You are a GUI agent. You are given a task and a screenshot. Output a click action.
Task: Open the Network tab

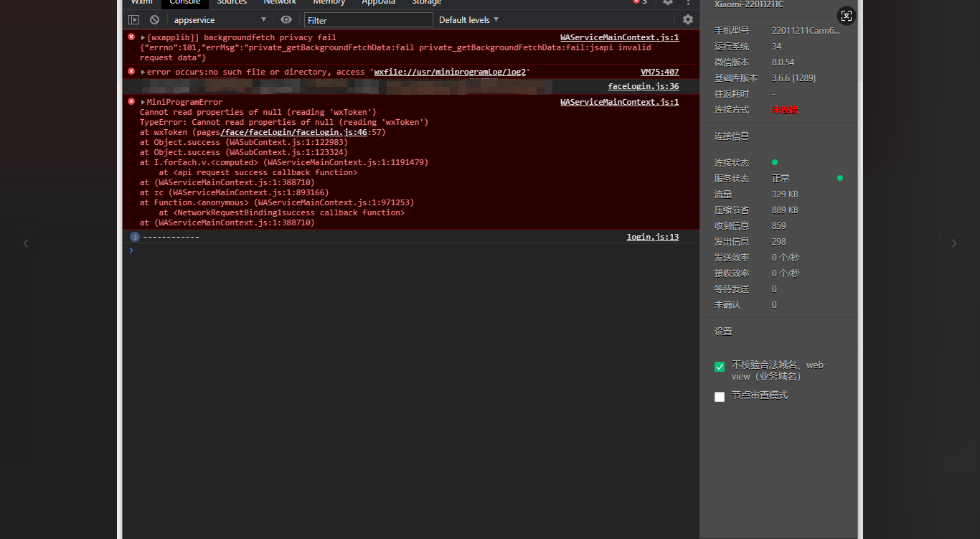[280, 2]
